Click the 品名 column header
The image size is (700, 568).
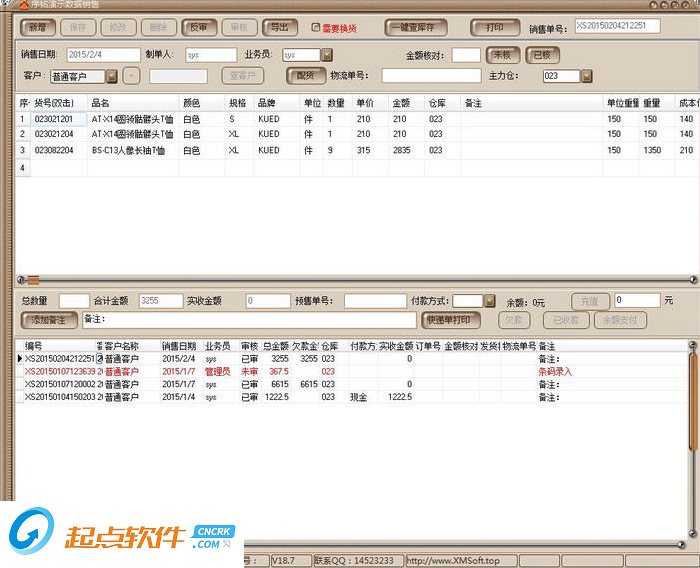133,104
